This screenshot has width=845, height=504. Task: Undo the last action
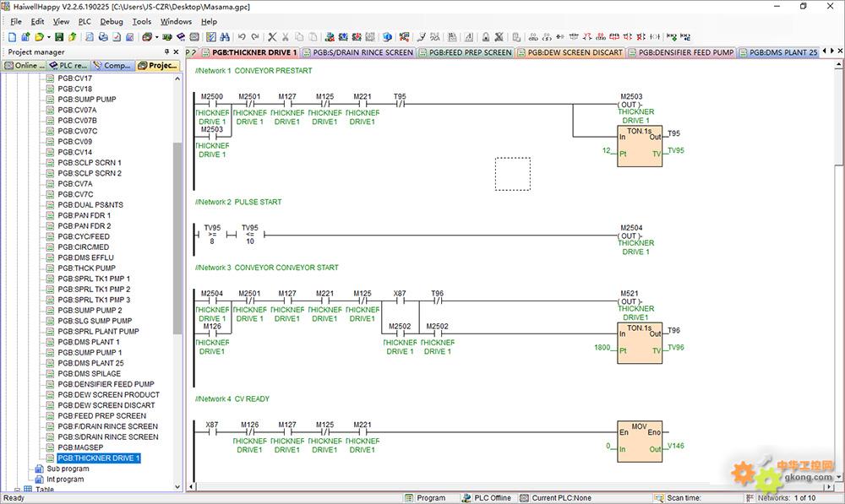tap(242, 37)
